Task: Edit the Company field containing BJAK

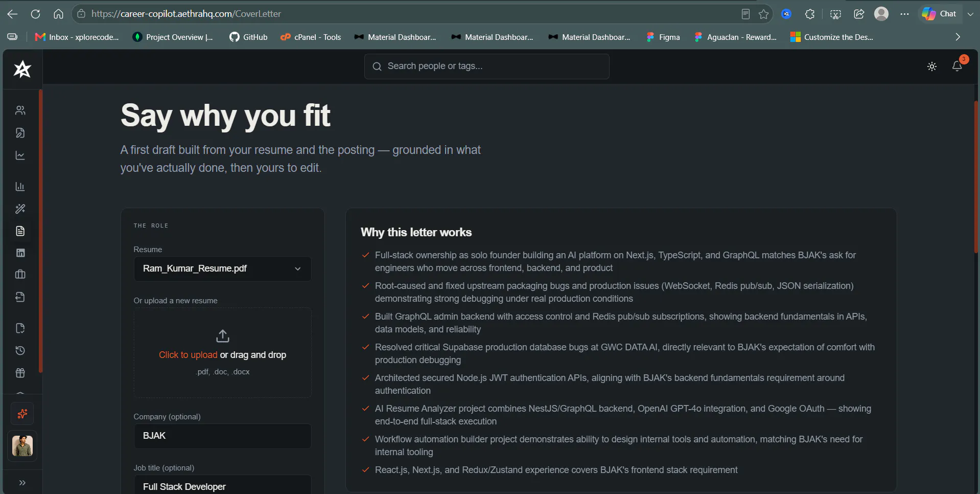Action: pos(223,436)
